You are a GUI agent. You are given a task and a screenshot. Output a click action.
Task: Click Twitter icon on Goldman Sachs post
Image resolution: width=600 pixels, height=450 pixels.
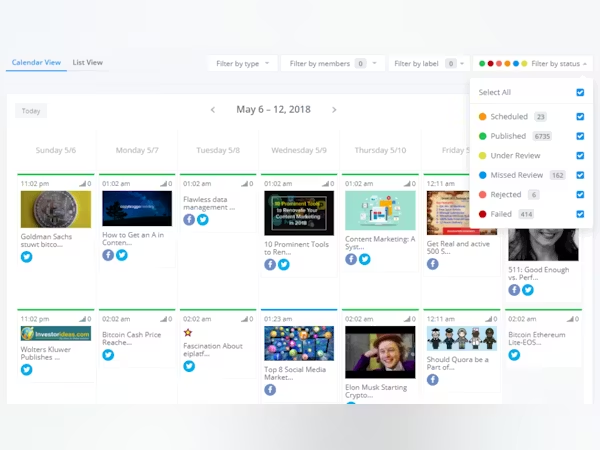click(26, 257)
